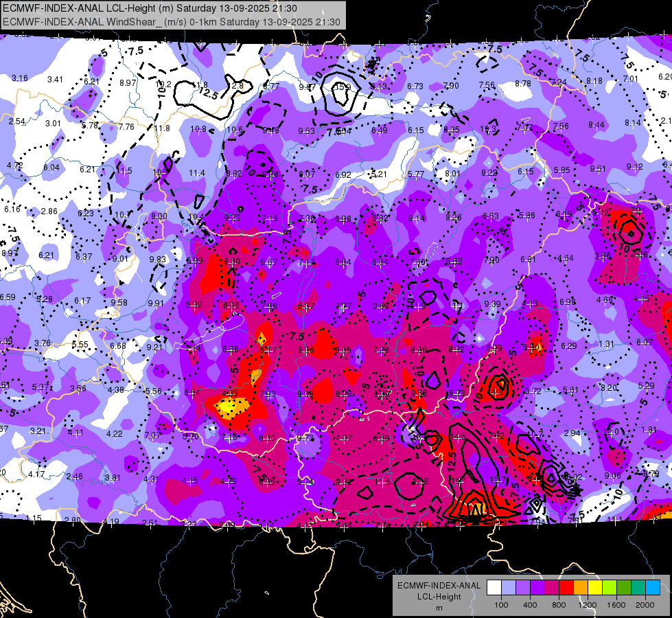Click the wind shear value 2.86
This screenshot has width=672, height=618.
49,211
